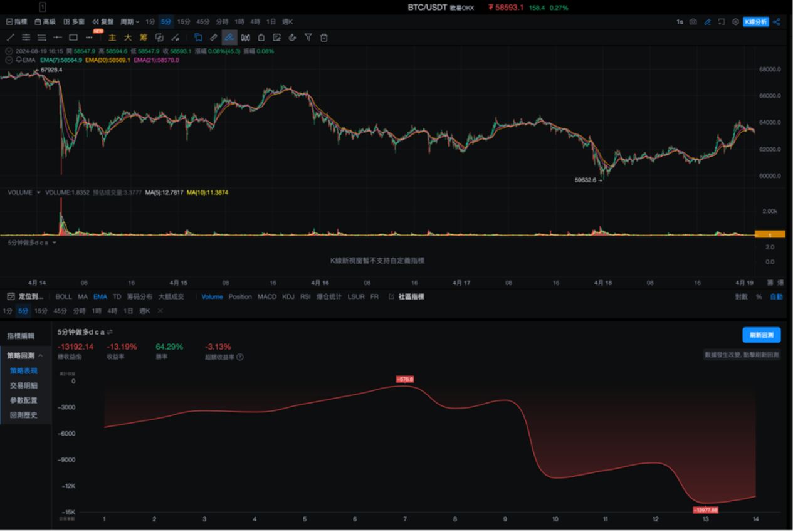Take a chart screenshot with camera icon
Screen dimensions: 793x532
(x=693, y=22)
